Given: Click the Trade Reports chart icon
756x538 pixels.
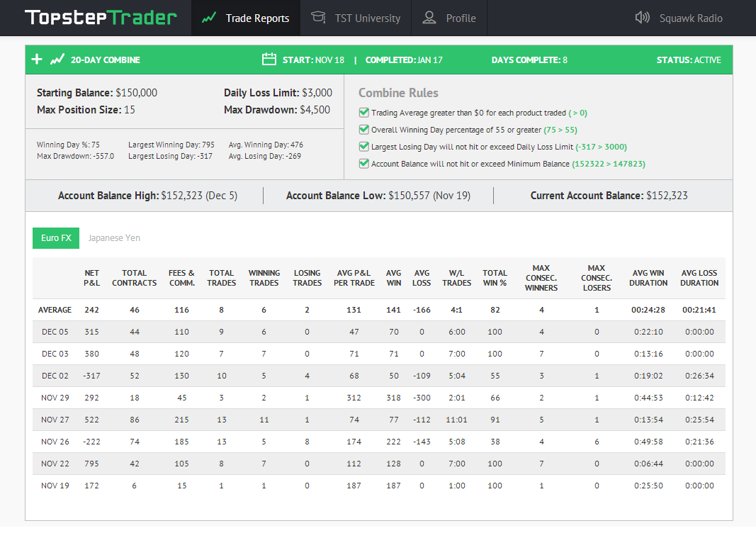Looking at the screenshot, I should [209, 18].
